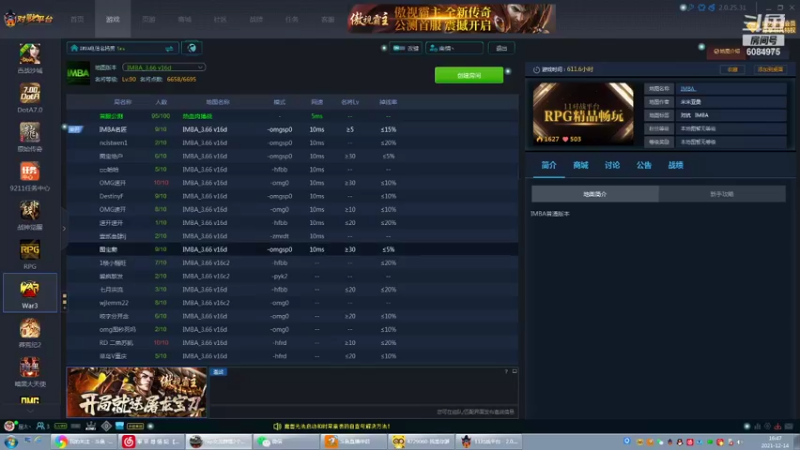The width and height of the screenshot is (800, 450).
Task: Open the top banner advertisement
Action: [452, 19]
